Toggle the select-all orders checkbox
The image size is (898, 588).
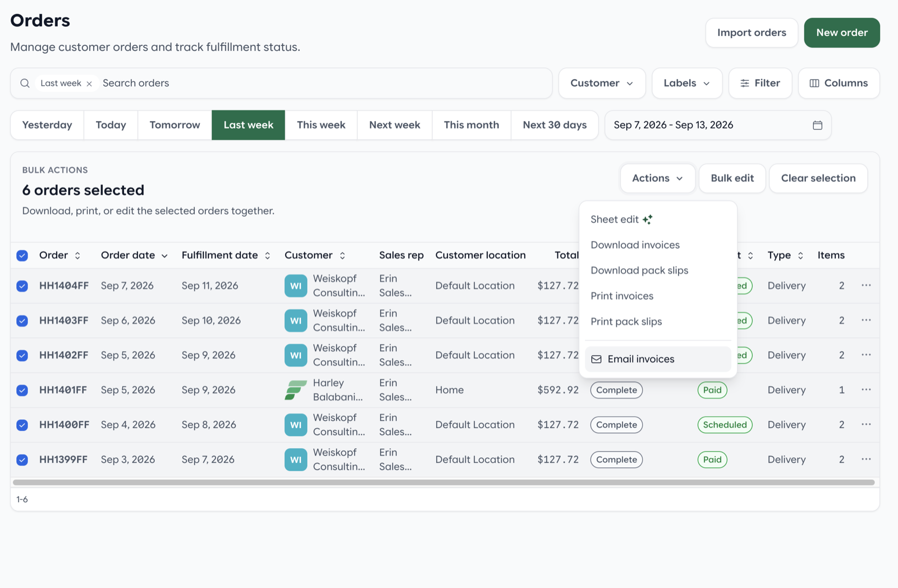(x=22, y=255)
